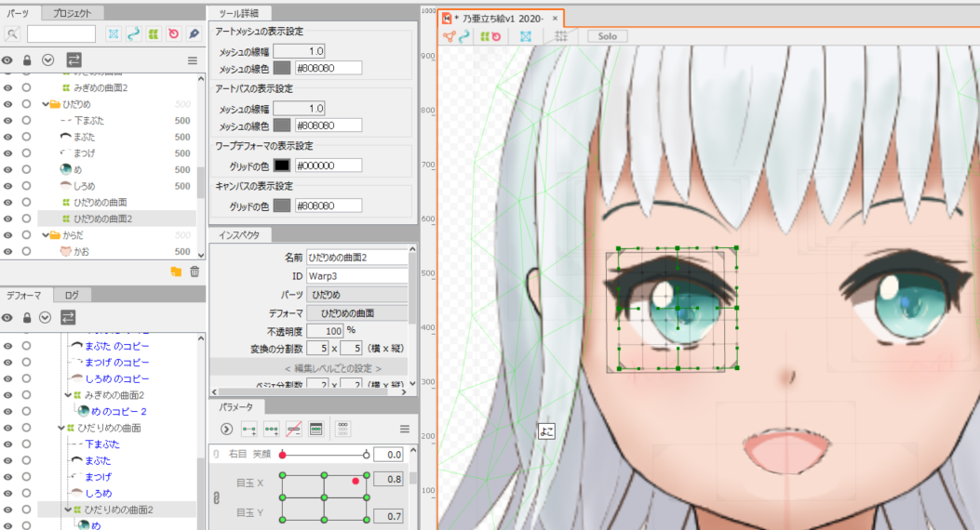
Task: Click the parameter keyform editor icon
Action: pyautogui.click(x=315, y=429)
